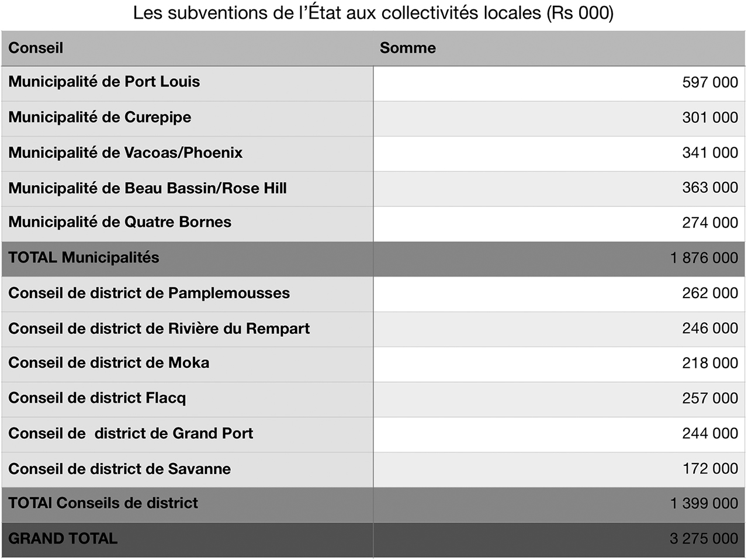The width and height of the screenshot is (748, 560).
Task: Click the TOTAL Municipalités row label
Action: click(84, 258)
